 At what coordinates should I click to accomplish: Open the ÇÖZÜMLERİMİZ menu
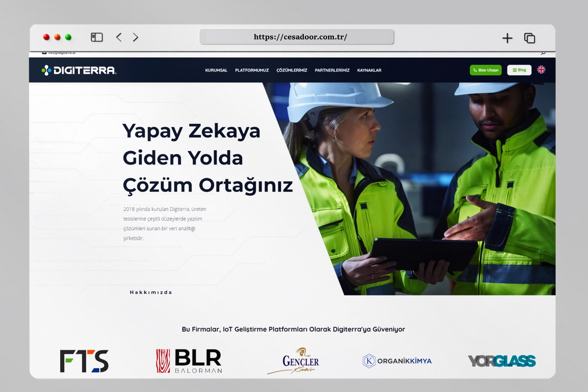[x=292, y=70]
